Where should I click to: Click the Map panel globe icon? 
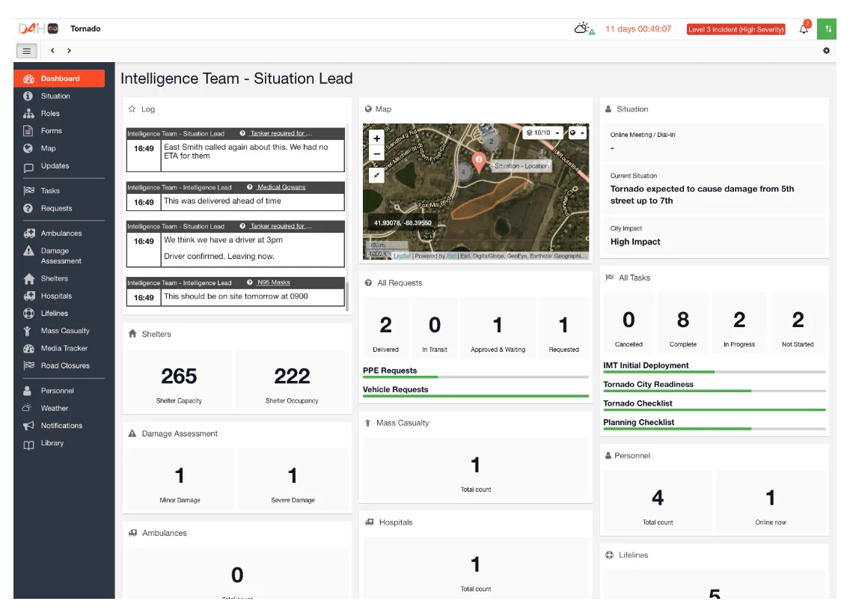coord(368,109)
